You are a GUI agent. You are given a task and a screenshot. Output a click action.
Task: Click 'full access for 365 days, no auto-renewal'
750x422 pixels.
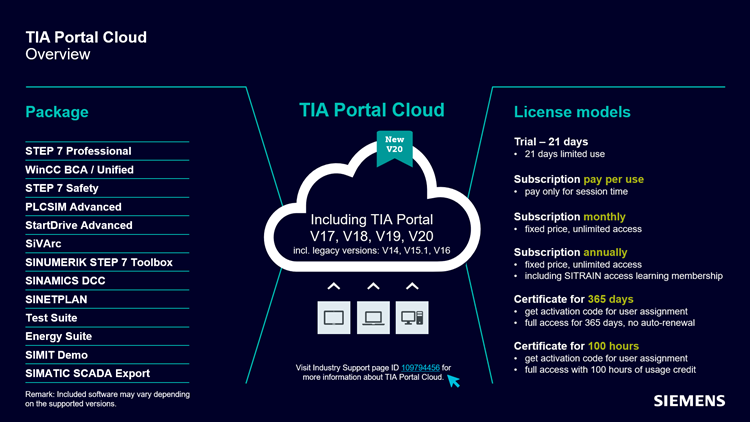(x=609, y=323)
